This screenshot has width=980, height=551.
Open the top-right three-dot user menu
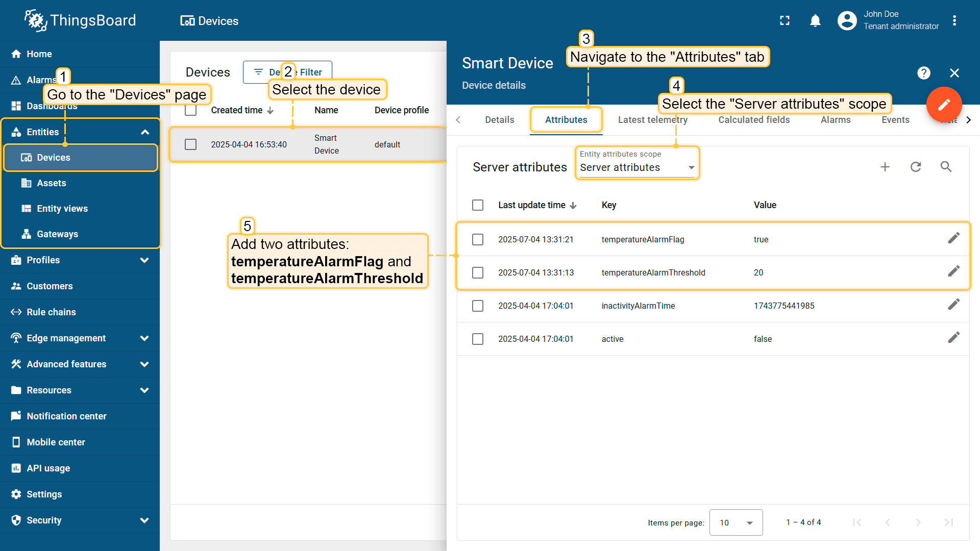954,20
